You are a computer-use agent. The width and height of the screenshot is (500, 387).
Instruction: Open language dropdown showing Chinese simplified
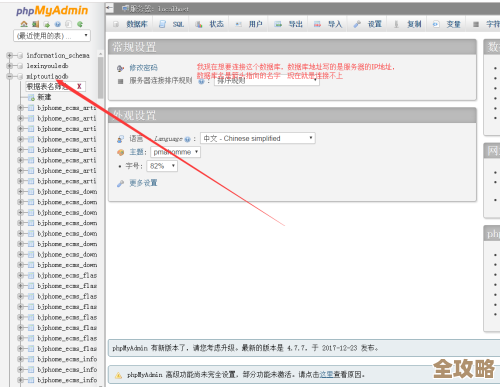(258, 138)
